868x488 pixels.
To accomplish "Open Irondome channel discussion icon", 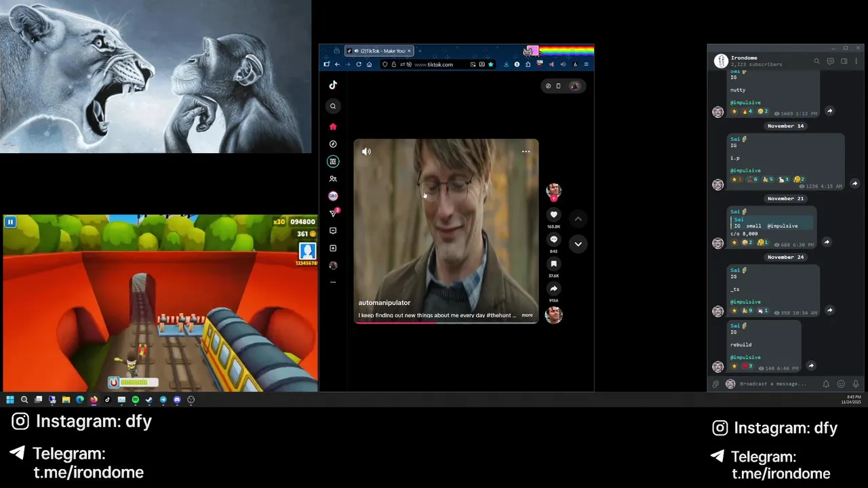I will pos(831,61).
